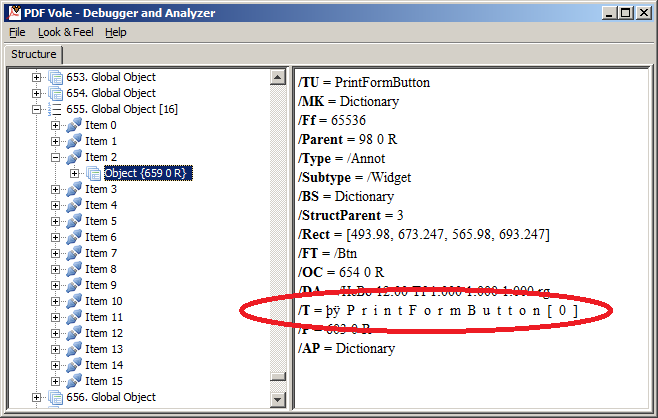The width and height of the screenshot is (658, 418).
Task: Click the stacked-pages icon of 655. Global Object [16]
Action: pos(56,109)
